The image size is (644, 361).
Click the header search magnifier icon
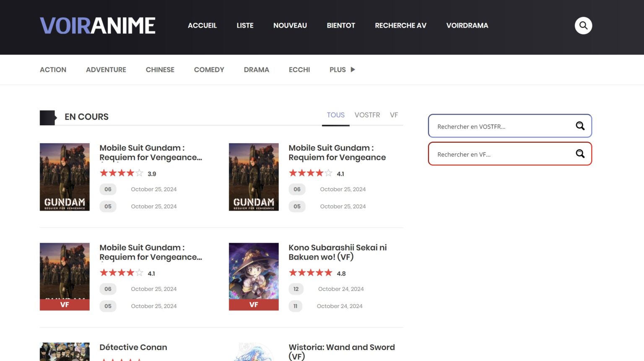pos(583,25)
